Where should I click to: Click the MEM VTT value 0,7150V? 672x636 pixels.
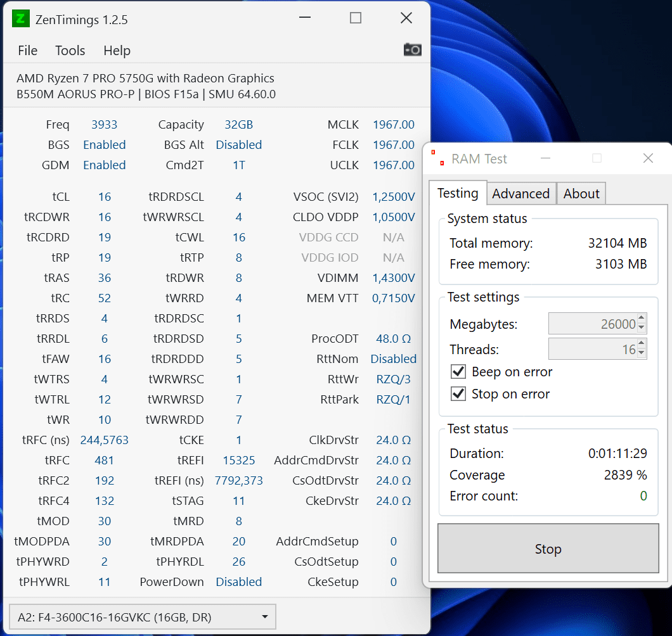point(394,298)
